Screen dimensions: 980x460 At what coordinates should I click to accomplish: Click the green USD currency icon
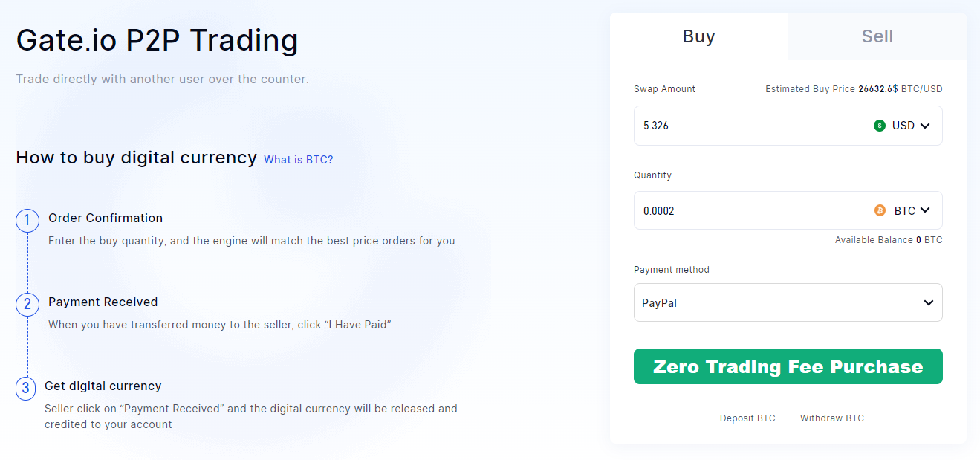(880, 126)
